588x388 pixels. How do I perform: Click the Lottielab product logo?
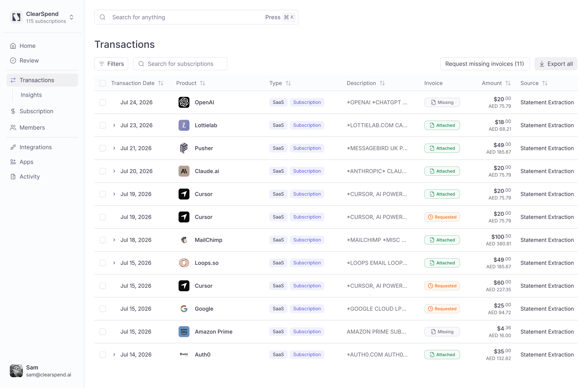pos(184,125)
